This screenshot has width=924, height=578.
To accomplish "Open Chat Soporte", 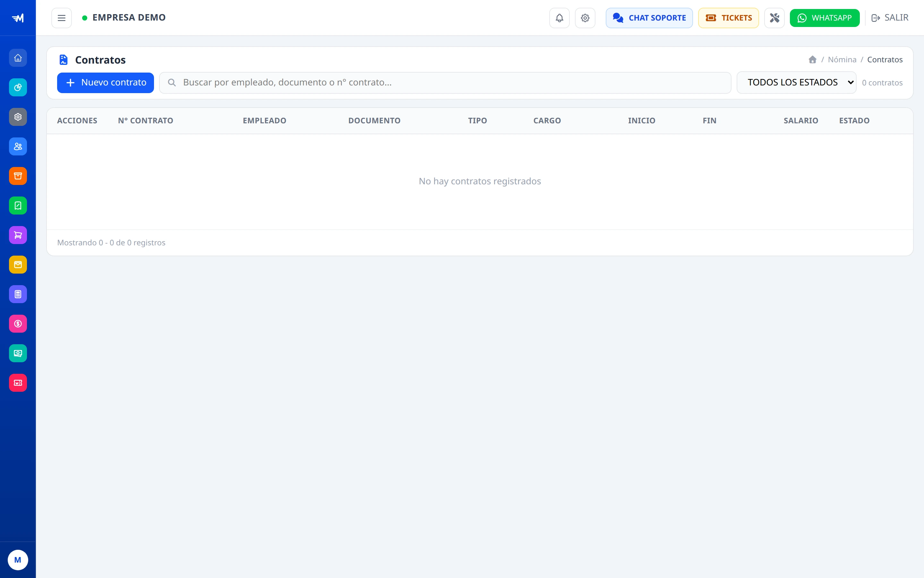I will (x=649, y=18).
